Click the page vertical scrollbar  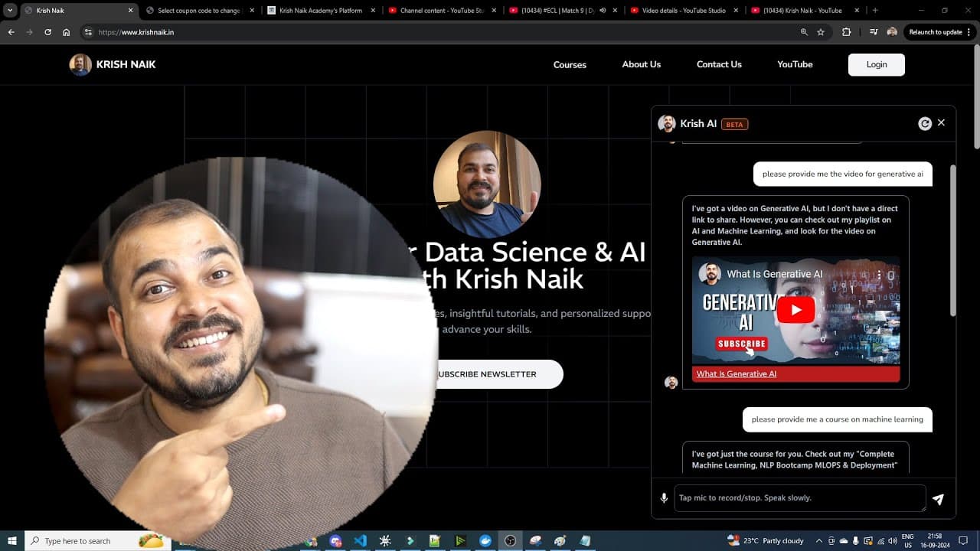[975, 98]
